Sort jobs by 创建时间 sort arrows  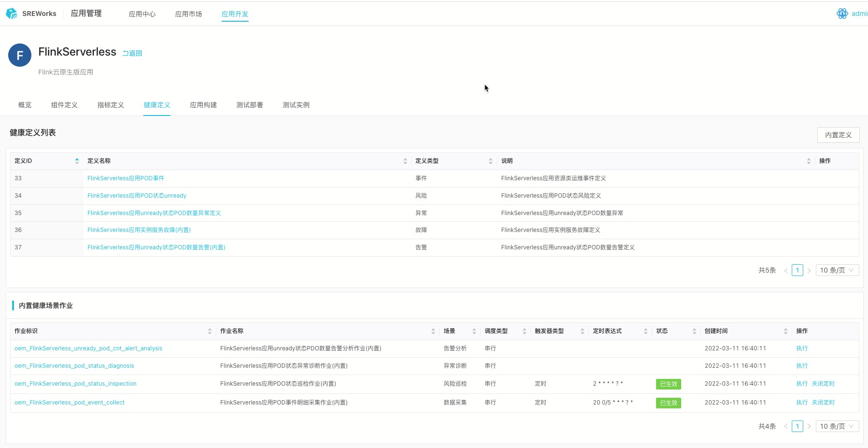click(785, 331)
